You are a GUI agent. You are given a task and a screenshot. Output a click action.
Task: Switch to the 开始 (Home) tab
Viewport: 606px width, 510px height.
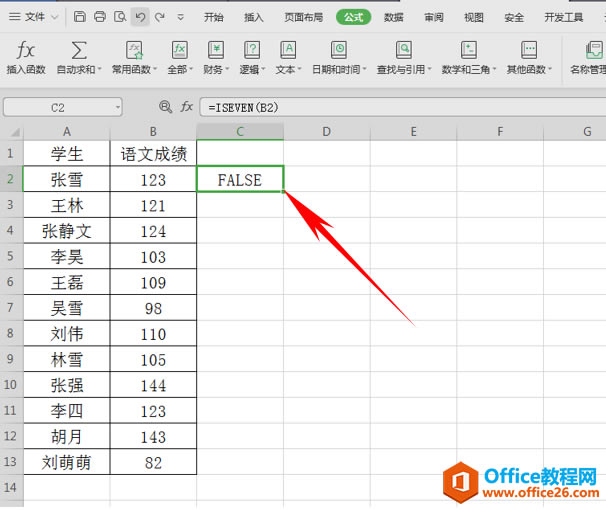tap(213, 17)
